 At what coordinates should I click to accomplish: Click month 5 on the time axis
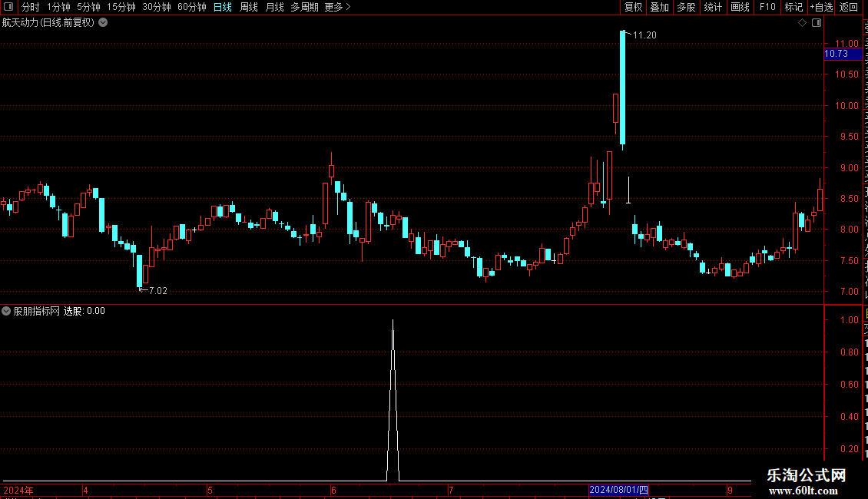(x=210, y=490)
